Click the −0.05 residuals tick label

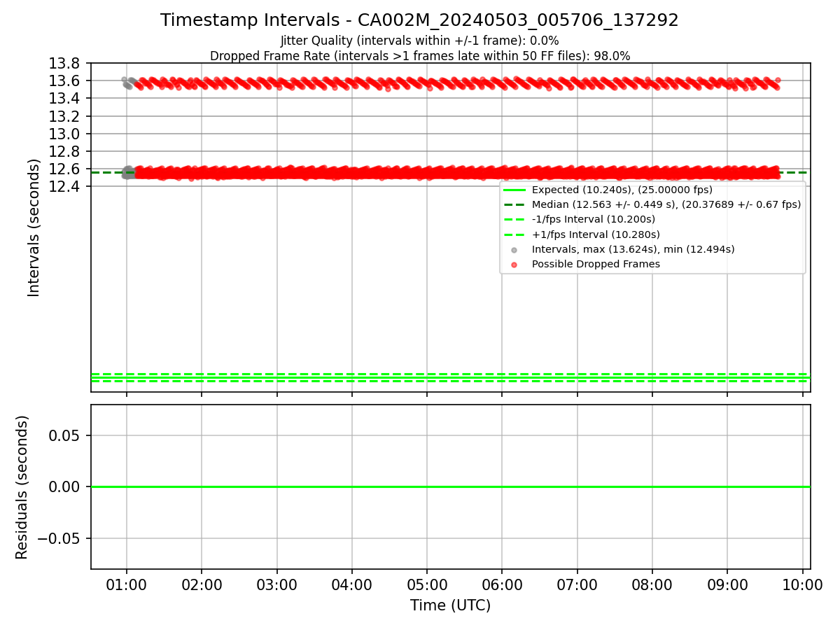(59, 538)
